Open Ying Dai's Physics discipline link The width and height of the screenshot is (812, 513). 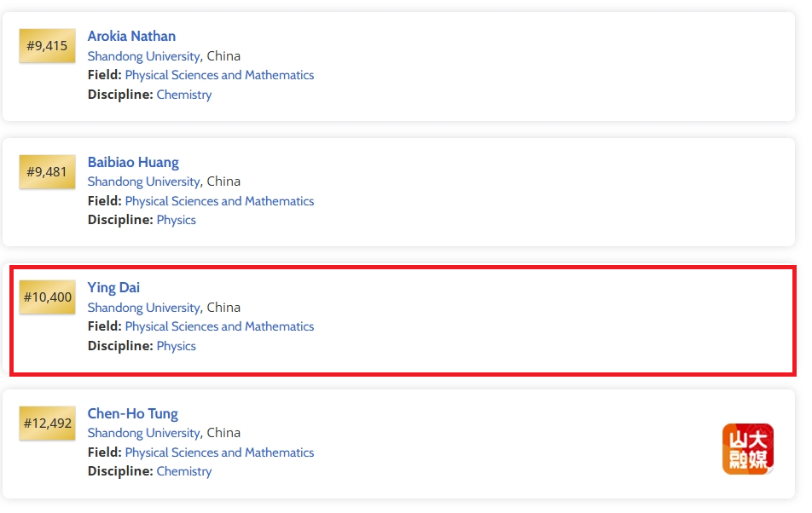tap(176, 346)
